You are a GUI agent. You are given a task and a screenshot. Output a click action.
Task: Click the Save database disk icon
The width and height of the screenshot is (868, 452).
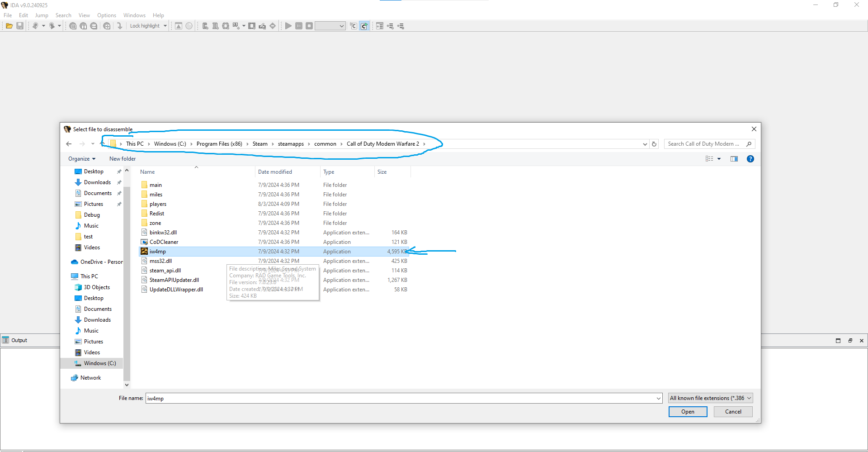point(20,26)
